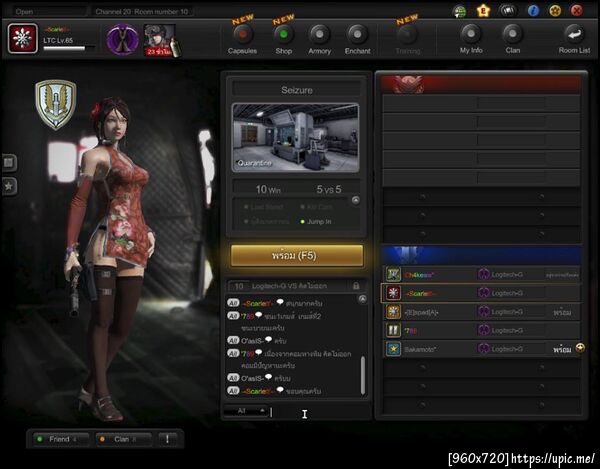Click the -[E]spad[A]- player name
Viewport: 600px width, 469px height.
tap(421, 312)
